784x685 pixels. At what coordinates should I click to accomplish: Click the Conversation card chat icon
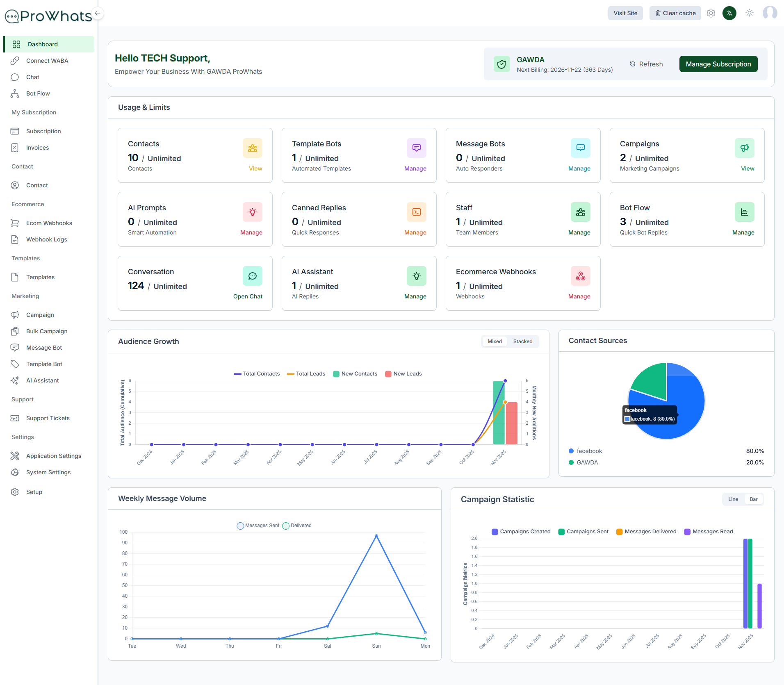pyautogui.click(x=253, y=276)
